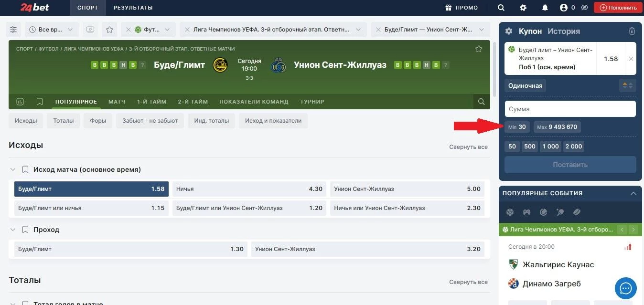Open the notifications bell
The height and width of the screenshot is (305, 644).
545,8
